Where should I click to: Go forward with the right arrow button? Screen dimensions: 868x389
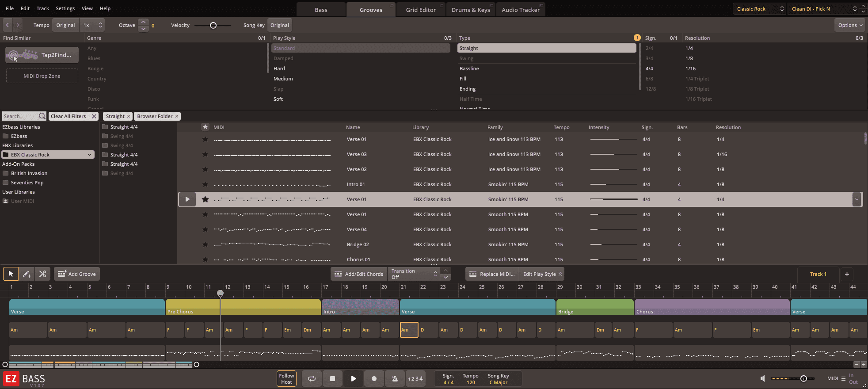pos(18,25)
